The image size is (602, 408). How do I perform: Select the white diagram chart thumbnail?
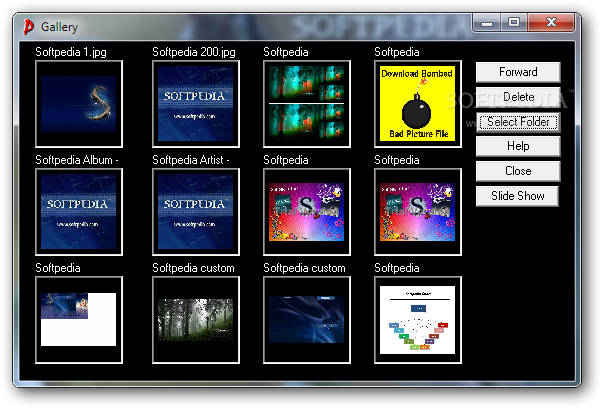(418, 320)
